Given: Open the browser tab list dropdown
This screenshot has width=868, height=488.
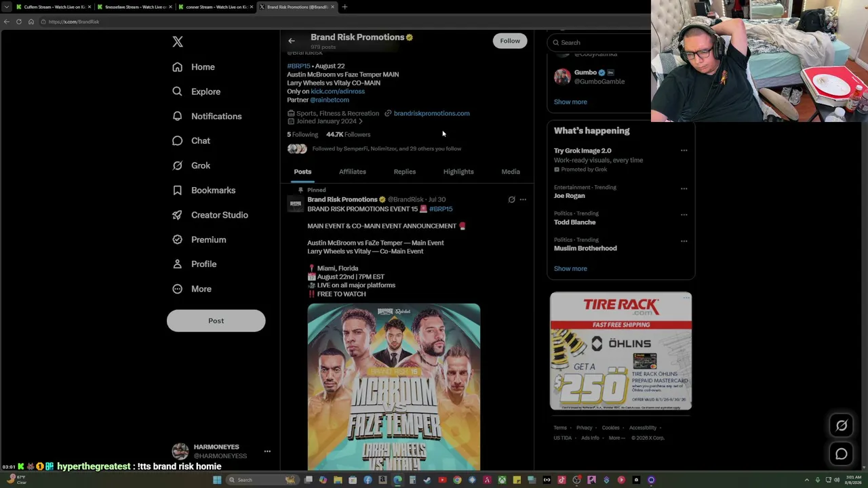Looking at the screenshot, I should [6, 7].
